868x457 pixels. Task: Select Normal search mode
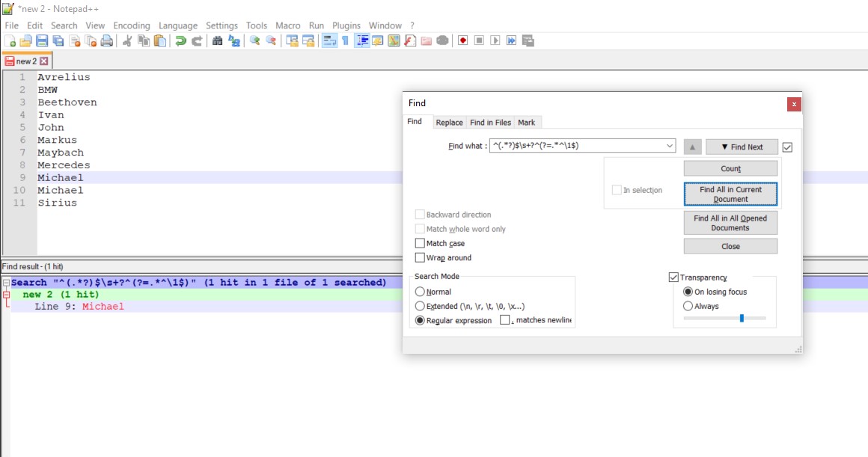pyautogui.click(x=420, y=292)
